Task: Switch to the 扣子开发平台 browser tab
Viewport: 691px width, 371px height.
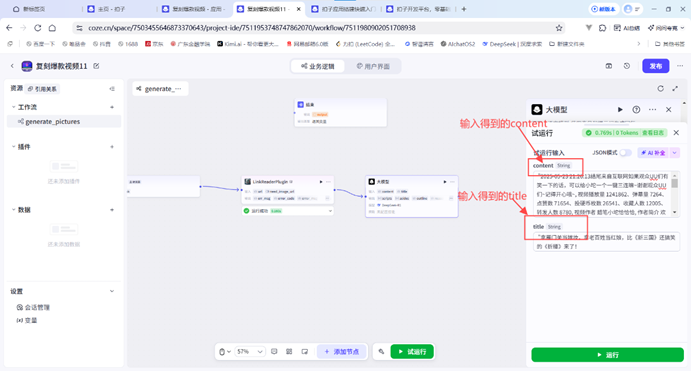Action: [418, 9]
